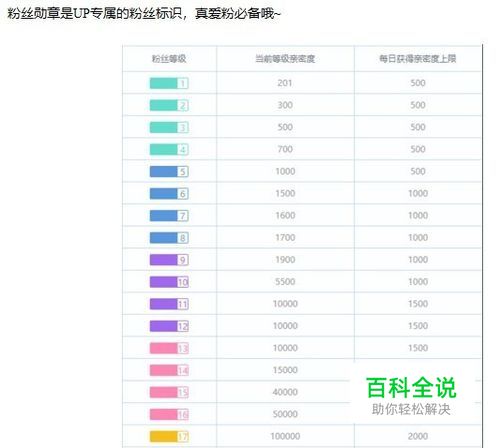Click the daily limit 1000 in level 6 row
500x448 pixels.
point(418,194)
